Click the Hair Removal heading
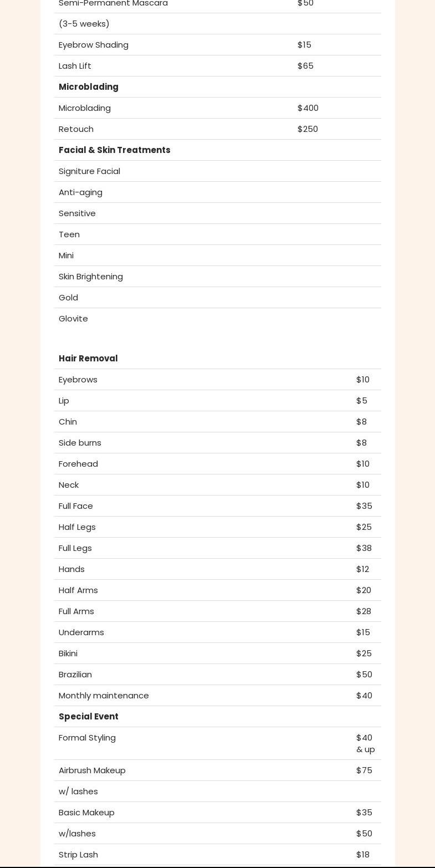This screenshot has width=435, height=868. tap(88, 359)
